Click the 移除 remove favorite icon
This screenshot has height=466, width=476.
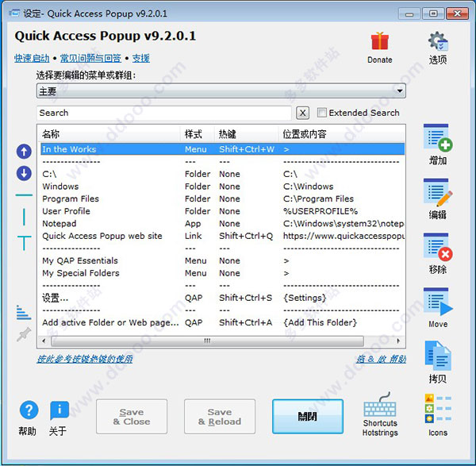(x=437, y=247)
